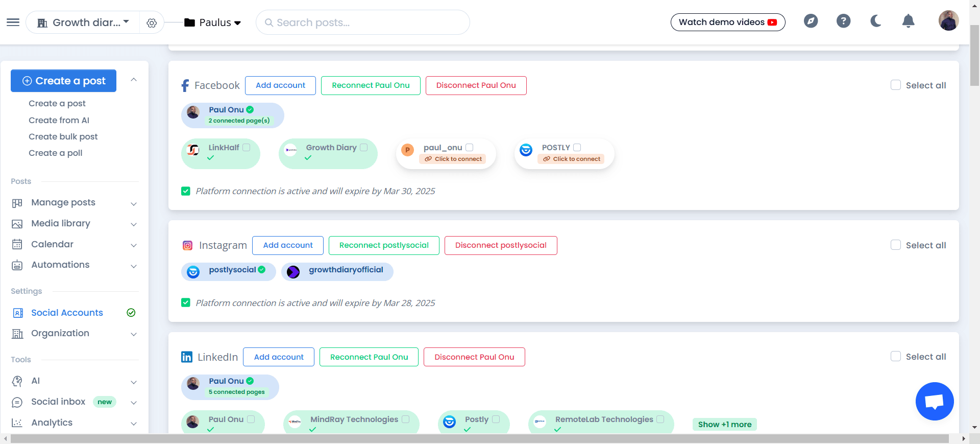Click the blue Create a post button
This screenshot has height=444, width=980.
[x=63, y=81]
